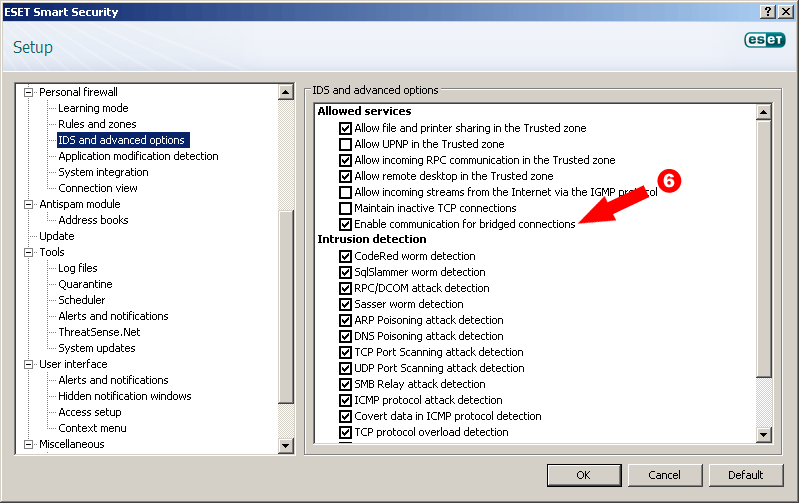Select Address books under Antispam module
The width and height of the screenshot is (799, 503).
[93, 220]
